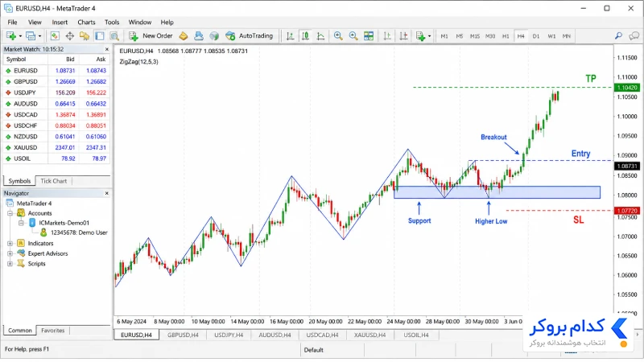The image size is (644, 362).
Task: Open the Strategy Tester magnifier icon
Action: tap(114, 36)
